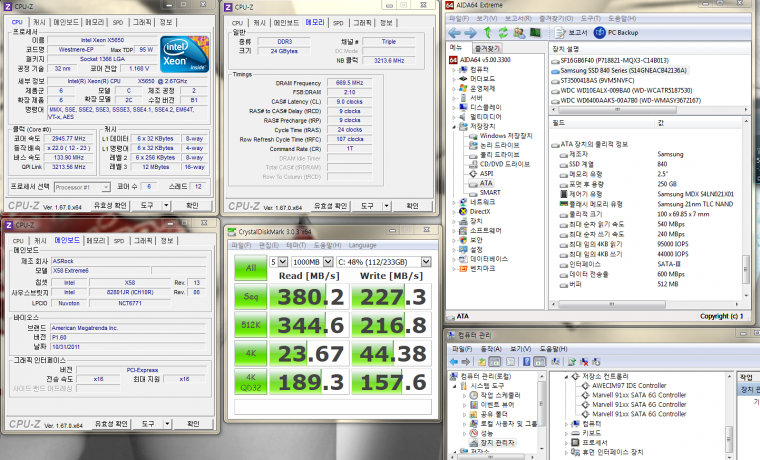This screenshot has height=460, width=760.
Task: Click update driver icon in Computer Management
Action: coord(572,362)
